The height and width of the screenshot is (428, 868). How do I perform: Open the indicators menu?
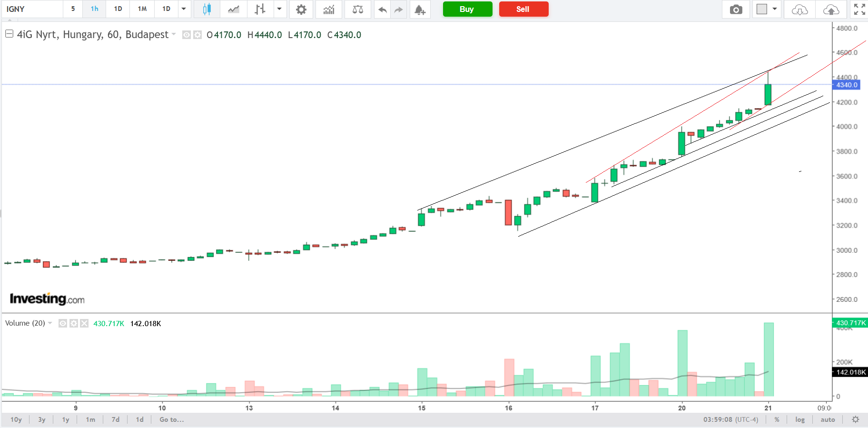(329, 9)
